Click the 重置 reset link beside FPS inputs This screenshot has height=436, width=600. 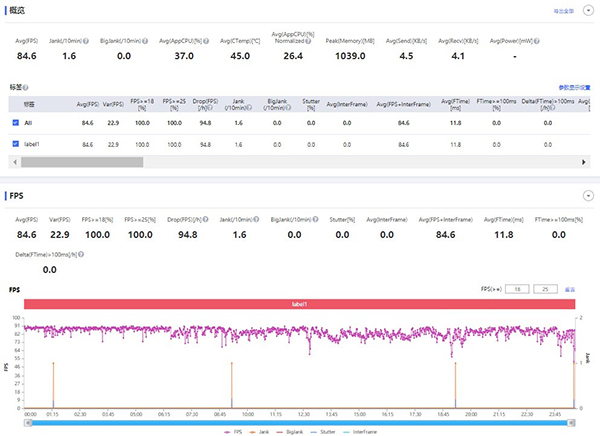coord(570,288)
